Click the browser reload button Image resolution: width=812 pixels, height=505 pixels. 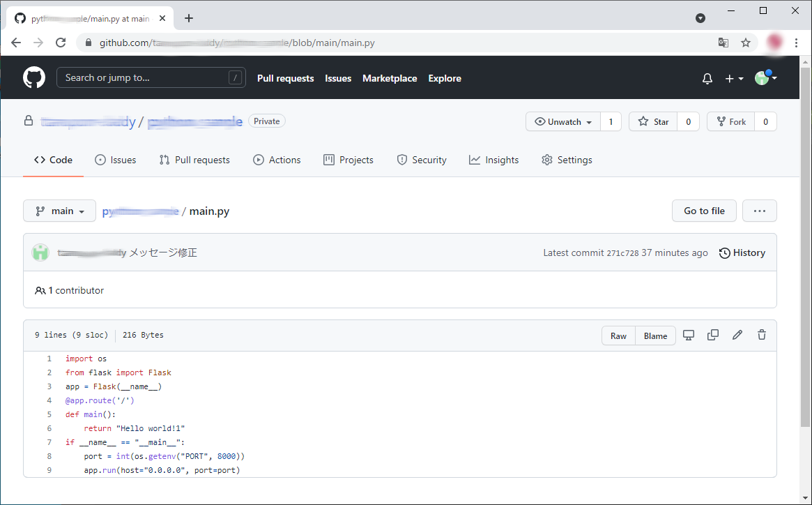pos(61,43)
